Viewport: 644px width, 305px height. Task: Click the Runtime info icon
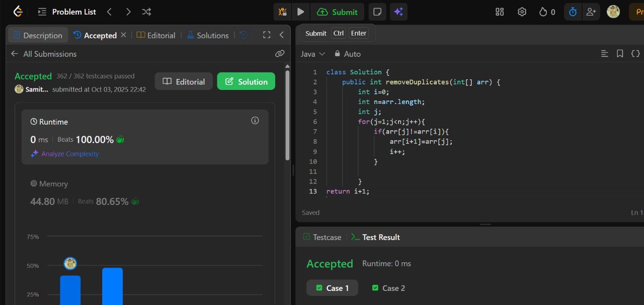point(255,121)
